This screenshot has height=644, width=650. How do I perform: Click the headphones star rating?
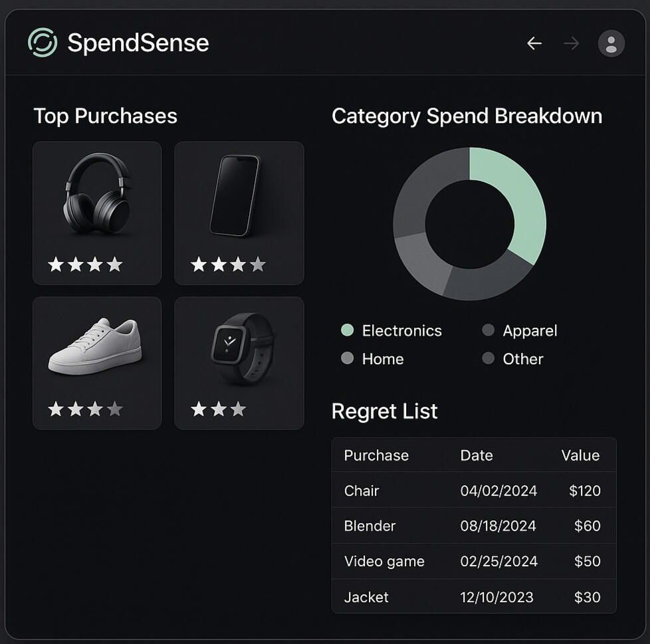pos(85,265)
